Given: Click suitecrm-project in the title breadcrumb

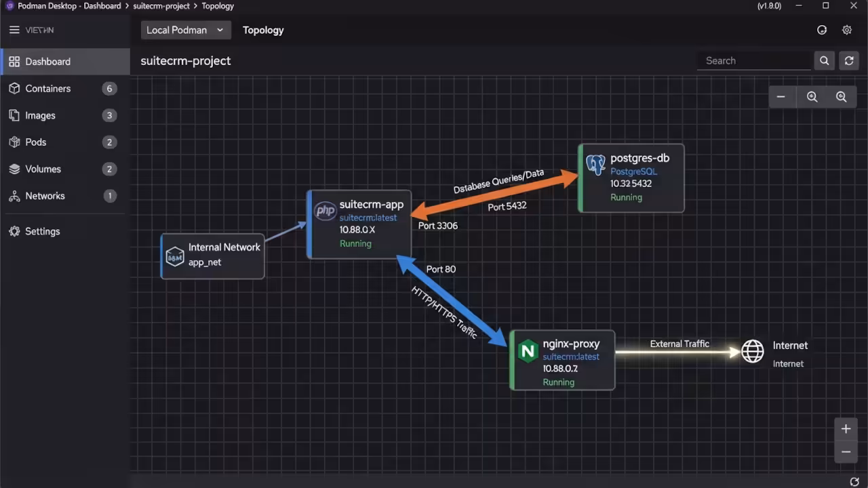Looking at the screenshot, I should [162, 5].
